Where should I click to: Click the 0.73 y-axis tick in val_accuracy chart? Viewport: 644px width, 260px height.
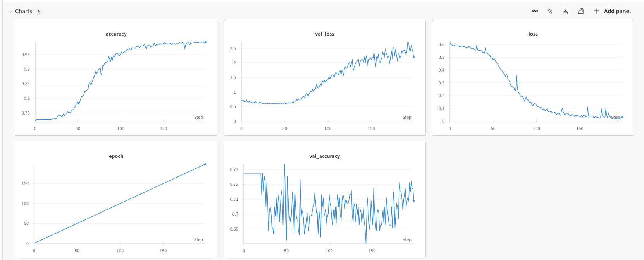234,169
